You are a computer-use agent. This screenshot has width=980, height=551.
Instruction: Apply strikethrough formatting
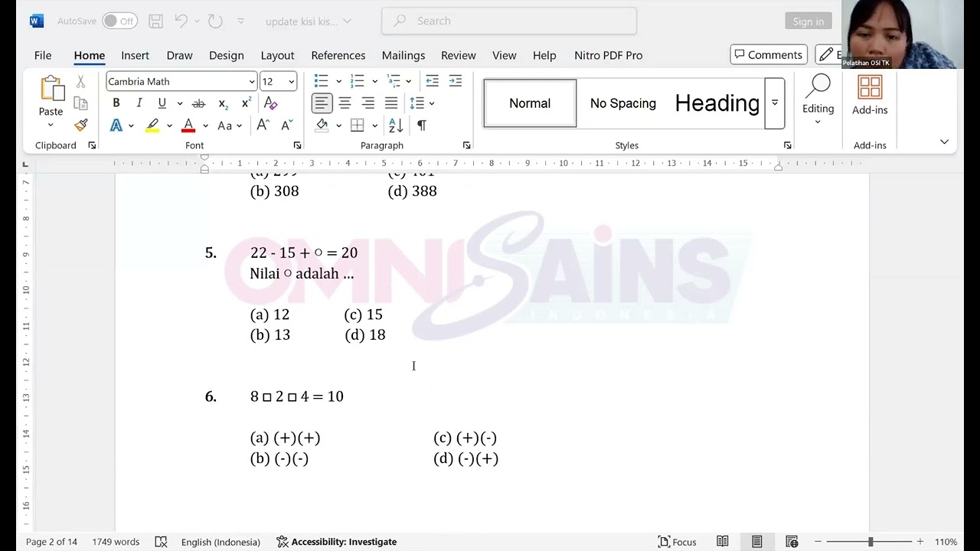[198, 103]
